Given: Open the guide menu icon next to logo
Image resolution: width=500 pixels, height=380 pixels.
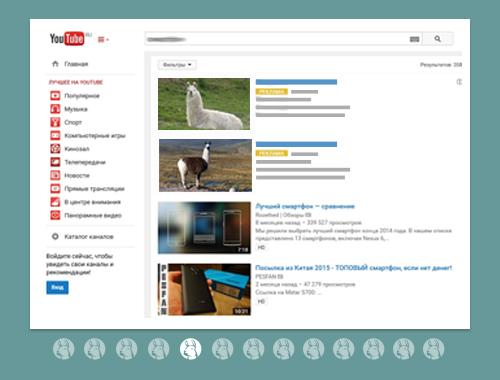Looking at the screenshot, I should coord(103,40).
